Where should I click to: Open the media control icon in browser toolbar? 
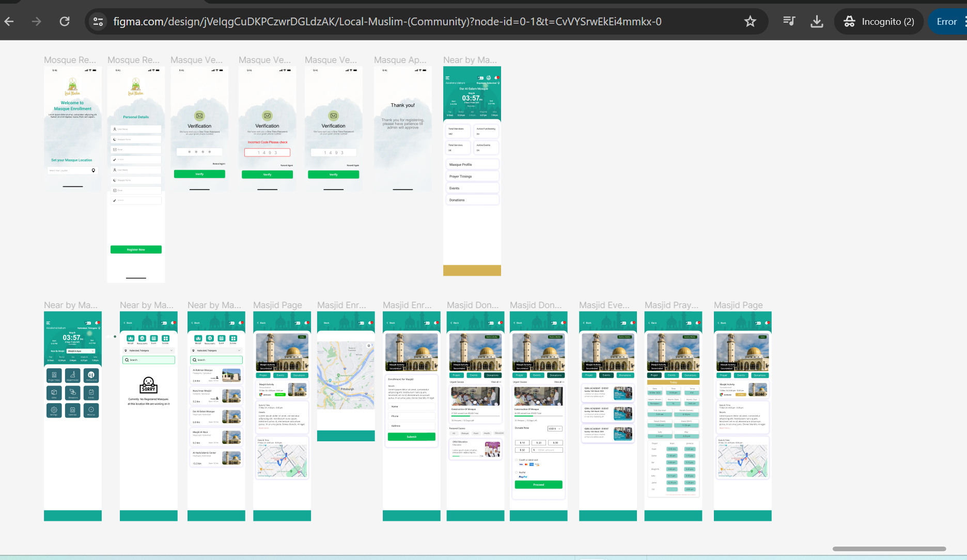[789, 22]
